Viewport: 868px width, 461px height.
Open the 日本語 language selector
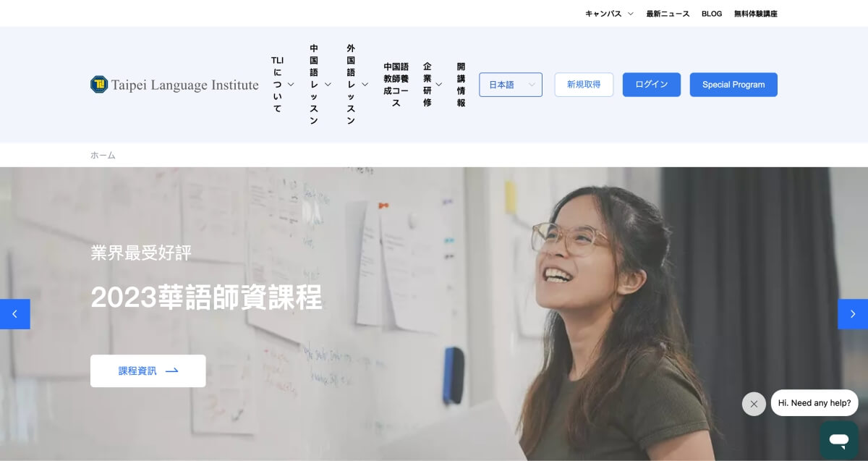511,85
